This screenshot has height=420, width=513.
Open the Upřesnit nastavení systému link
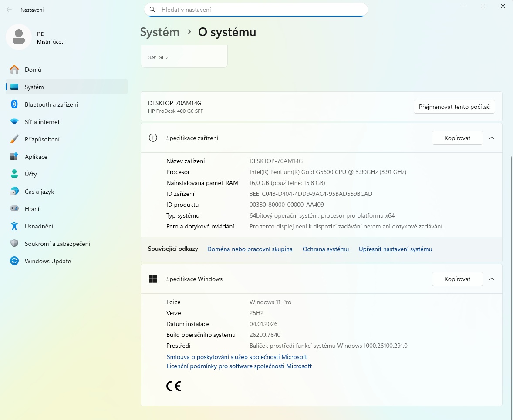tap(395, 249)
